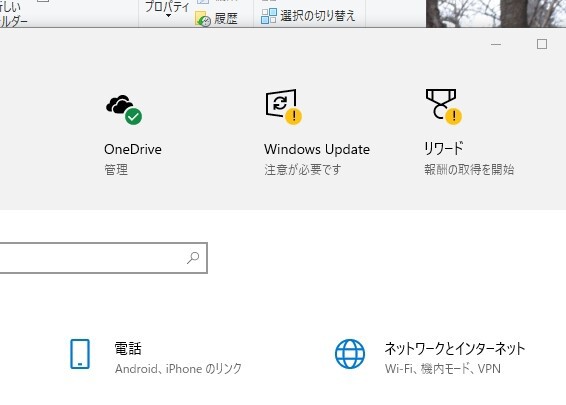Click 報酬の取得を開始 under リワード

[x=469, y=169]
